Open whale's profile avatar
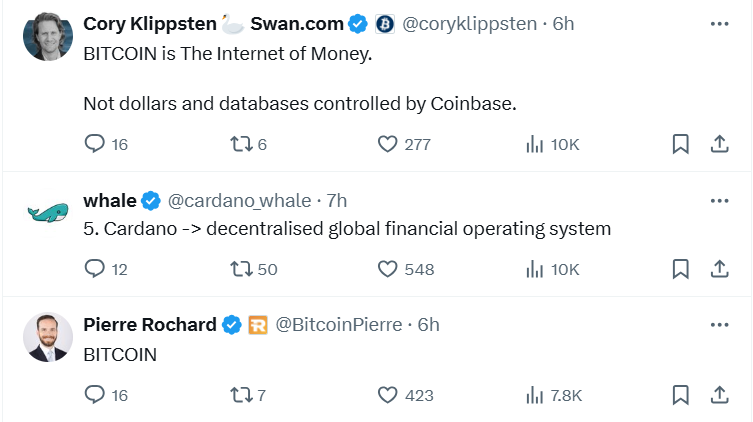 coord(48,212)
